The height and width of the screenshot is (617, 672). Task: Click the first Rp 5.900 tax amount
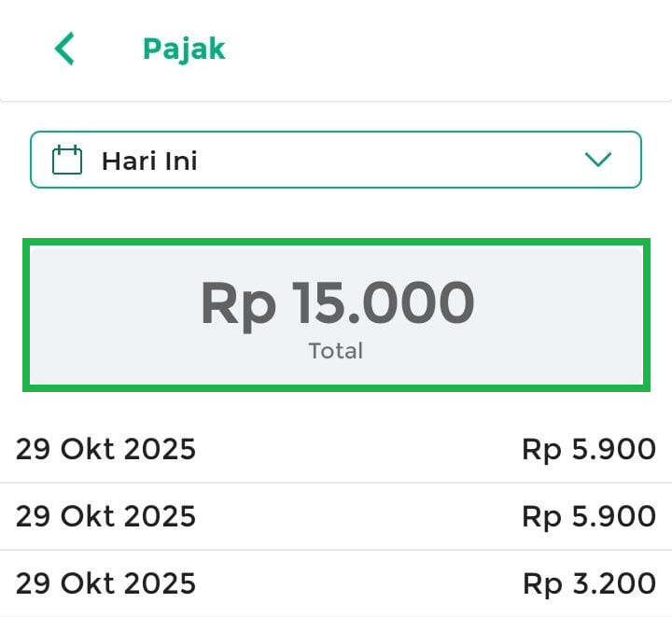tap(588, 450)
